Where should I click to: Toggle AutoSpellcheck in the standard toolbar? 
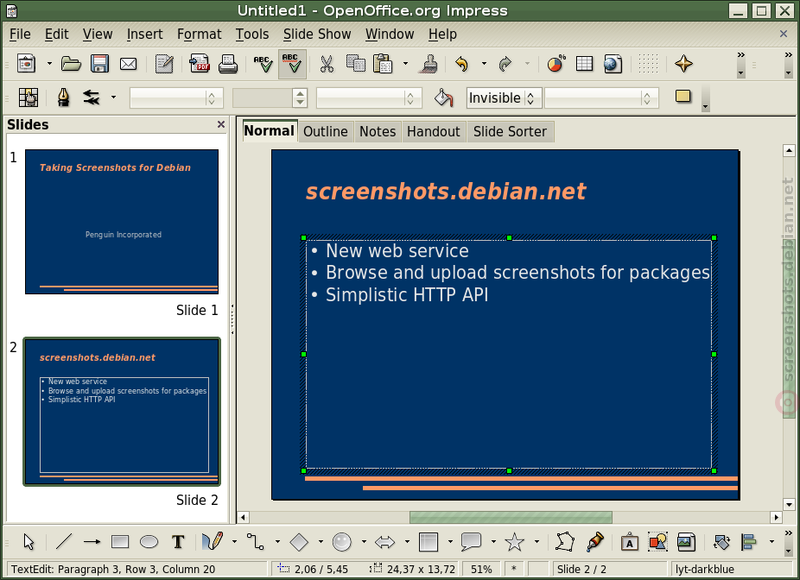tap(292, 64)
